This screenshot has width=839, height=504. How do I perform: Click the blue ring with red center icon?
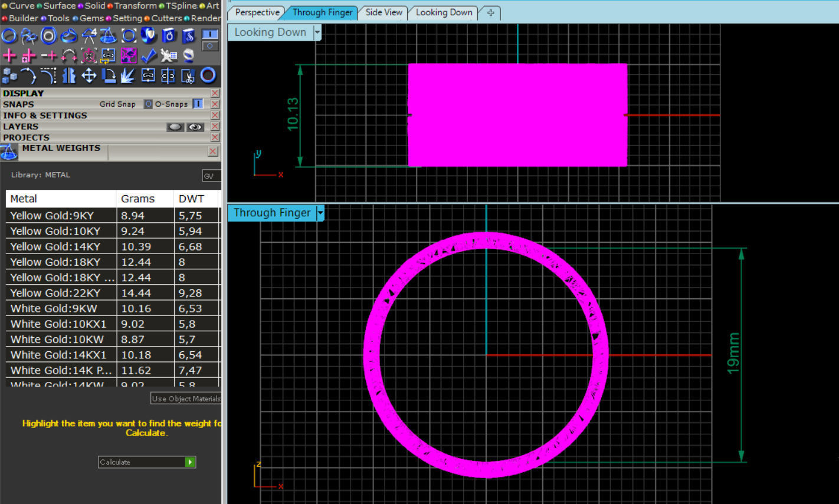pyautogui.click(x=208, y=75)
